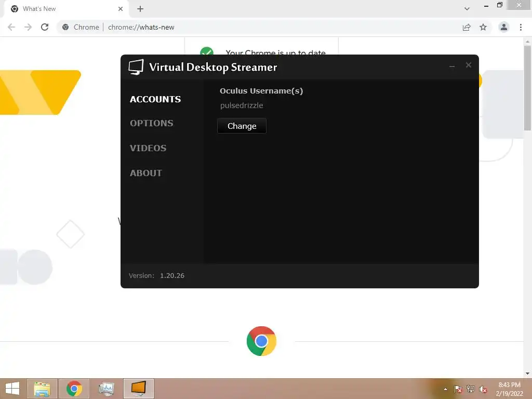Click the muted volume tray icon
The image size is (532, 399).
point(483,390)
